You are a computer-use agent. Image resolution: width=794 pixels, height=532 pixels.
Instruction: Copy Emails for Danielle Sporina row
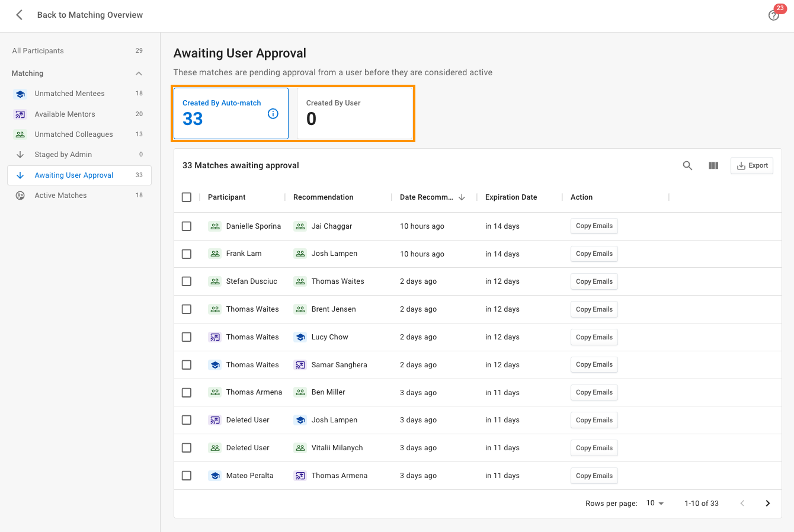coord(594,226)
